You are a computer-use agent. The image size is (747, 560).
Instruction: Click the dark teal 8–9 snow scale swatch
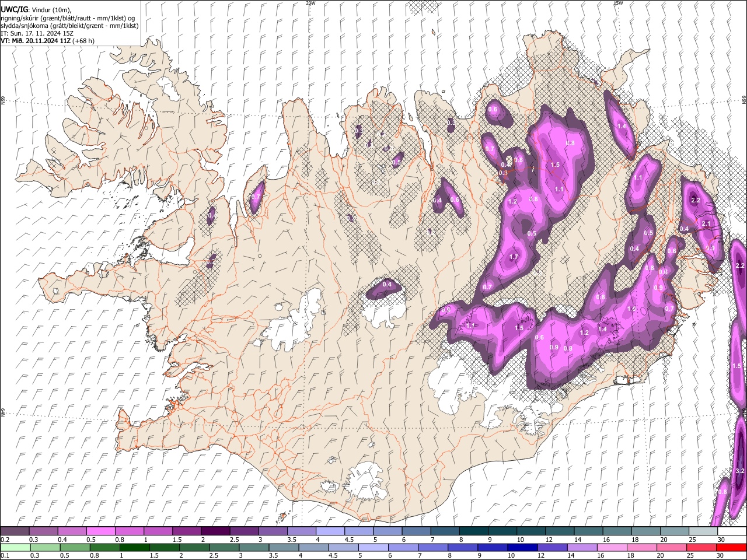pos(474,531)
